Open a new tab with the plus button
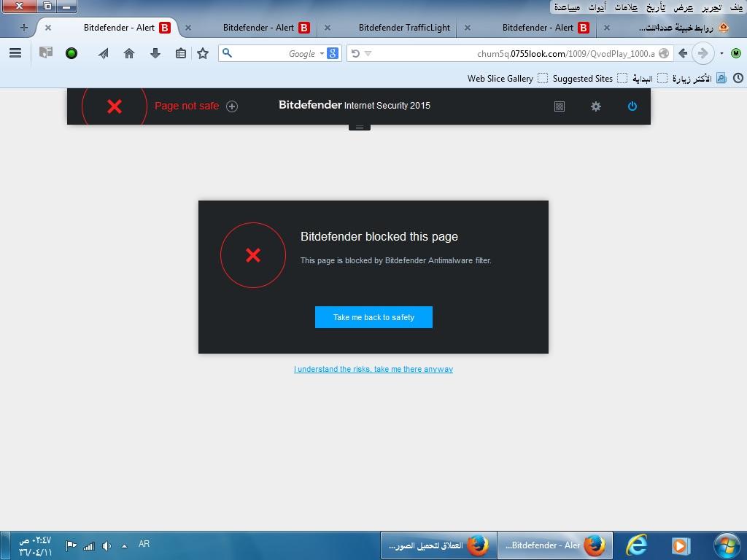 [24, 28]
